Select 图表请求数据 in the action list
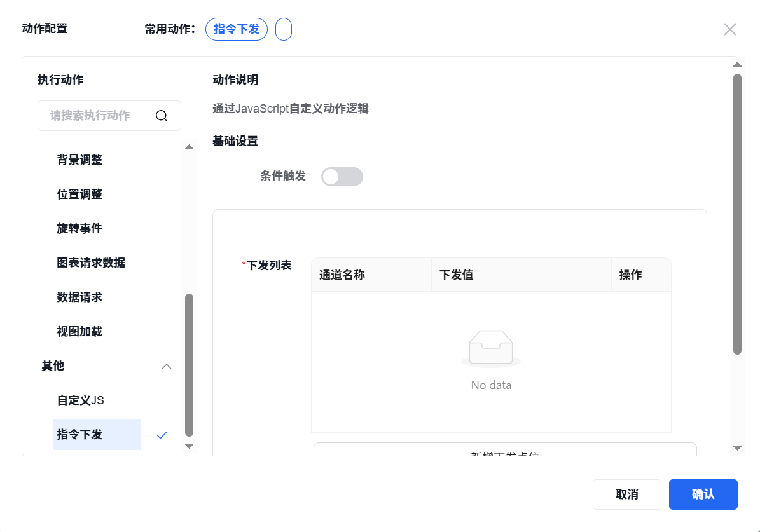 point(91,263)
